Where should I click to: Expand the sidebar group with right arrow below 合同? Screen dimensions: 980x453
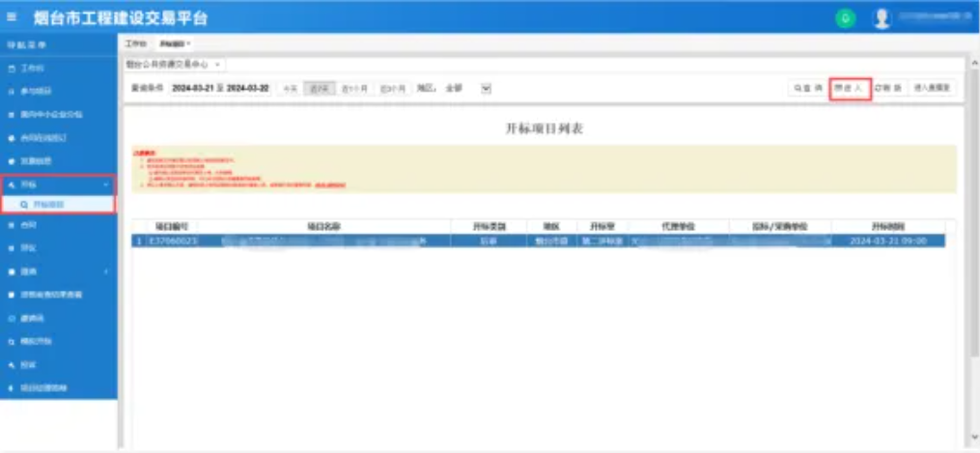[58, 271]
